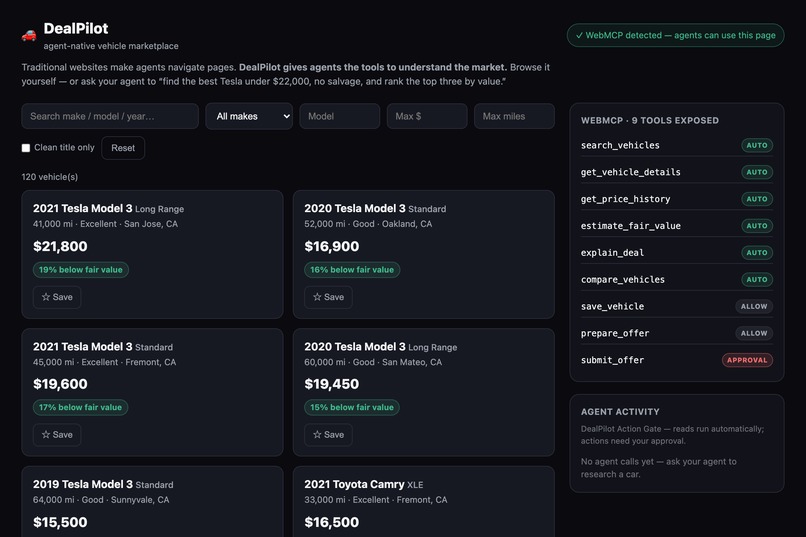Click the 60,000 mi · Good · San Mateo details

pyautogui.click(x=373, y=362)
